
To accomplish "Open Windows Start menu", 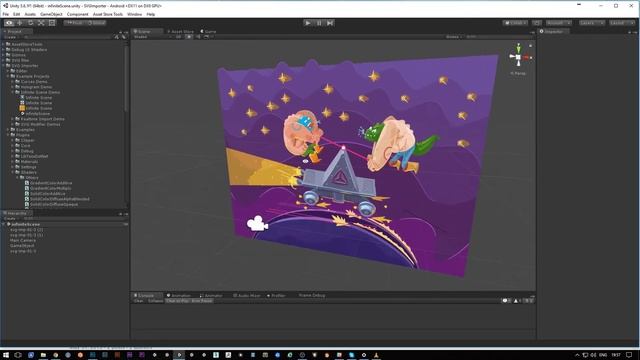I will click(6, 355).
